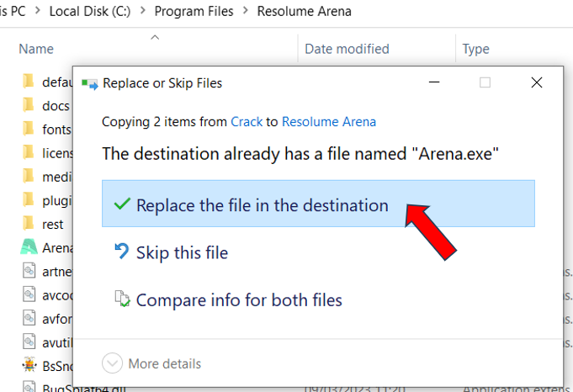Select Skip this file option
Screen dimensions: 573x392
(x=182, y=252)
